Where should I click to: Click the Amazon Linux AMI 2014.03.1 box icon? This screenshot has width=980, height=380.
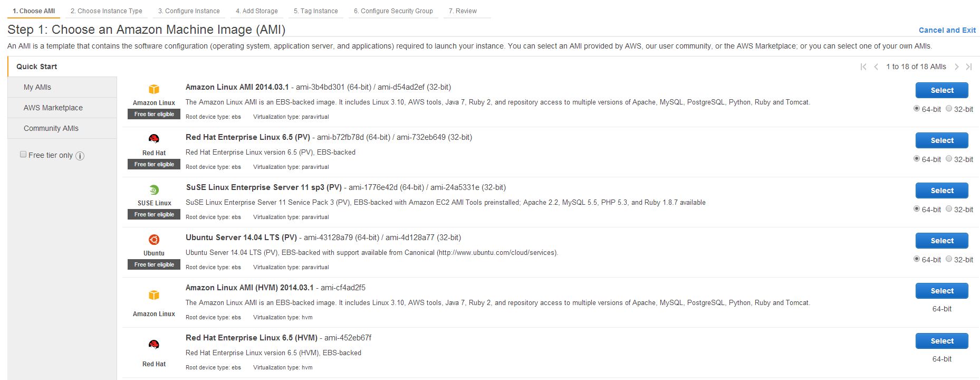(x=154, y=89)
